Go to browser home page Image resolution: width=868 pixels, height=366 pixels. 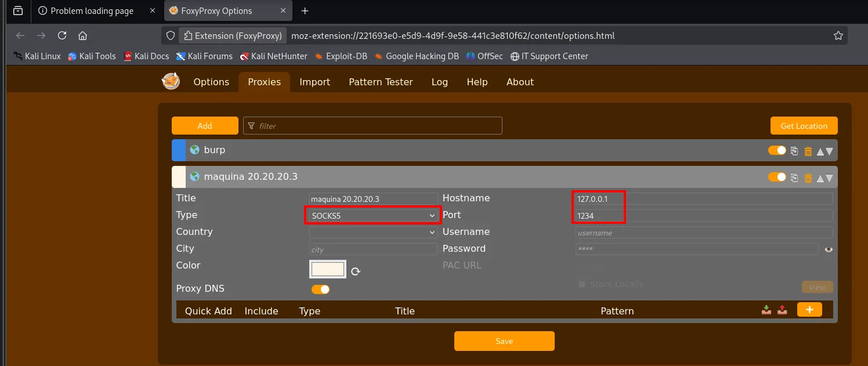[x=82, y=35]
